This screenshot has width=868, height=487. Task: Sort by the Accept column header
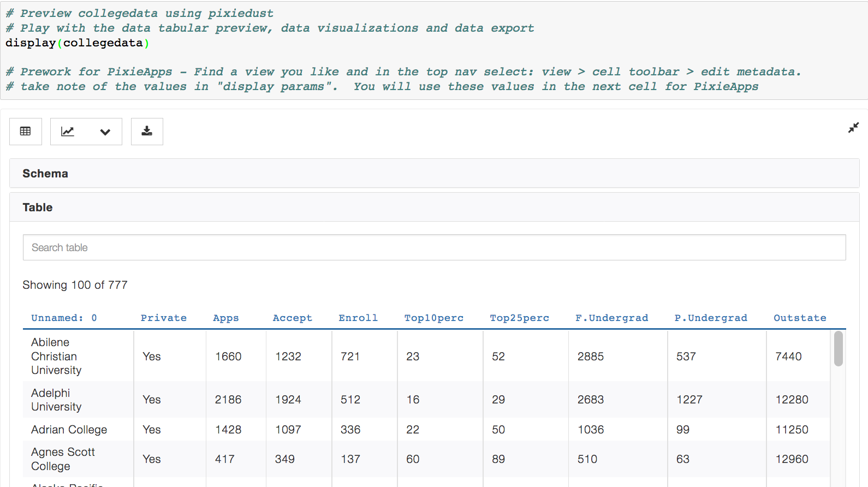(x=293, y=318)
